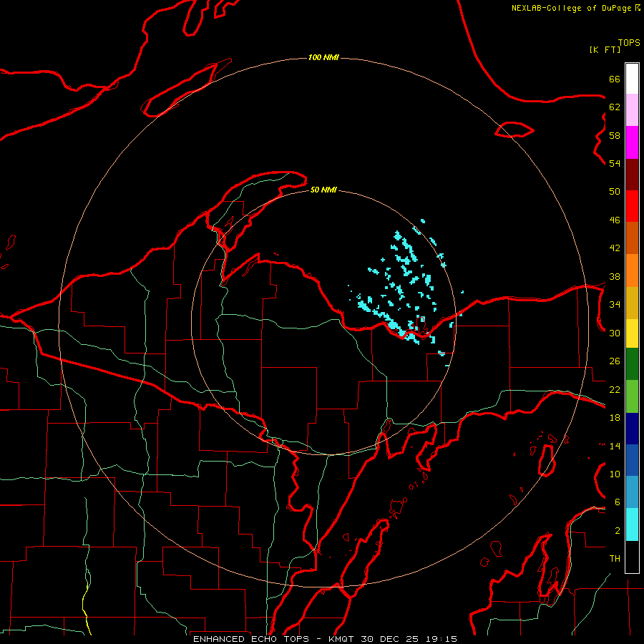Click the navy 22 kft legend swatch
Viewport: 644px width, 644px height.
632,429
